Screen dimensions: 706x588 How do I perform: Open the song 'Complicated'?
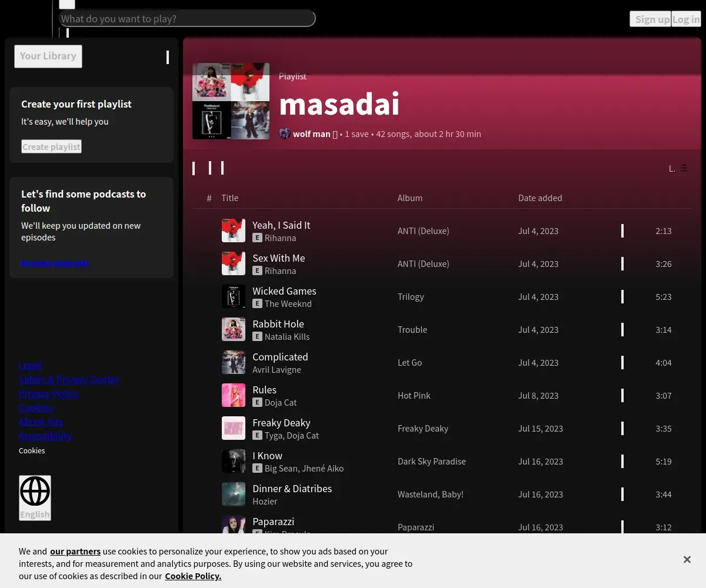click(x=280, y=356)
